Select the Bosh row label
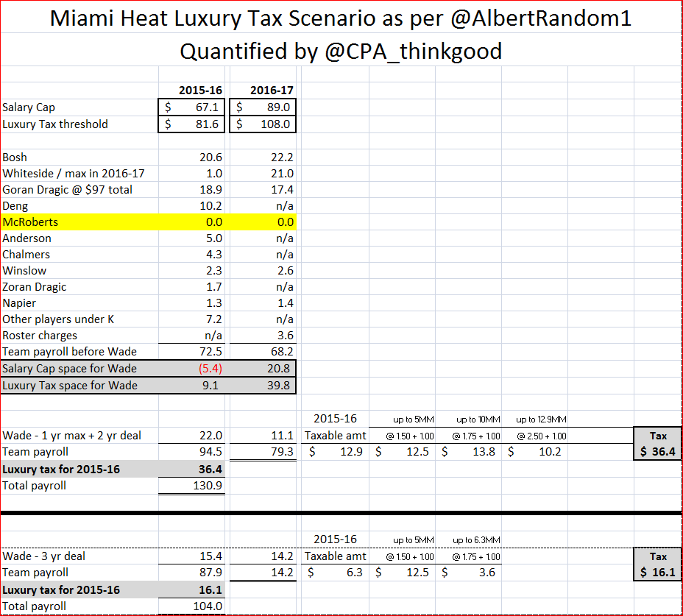 (x=79, y=157)
